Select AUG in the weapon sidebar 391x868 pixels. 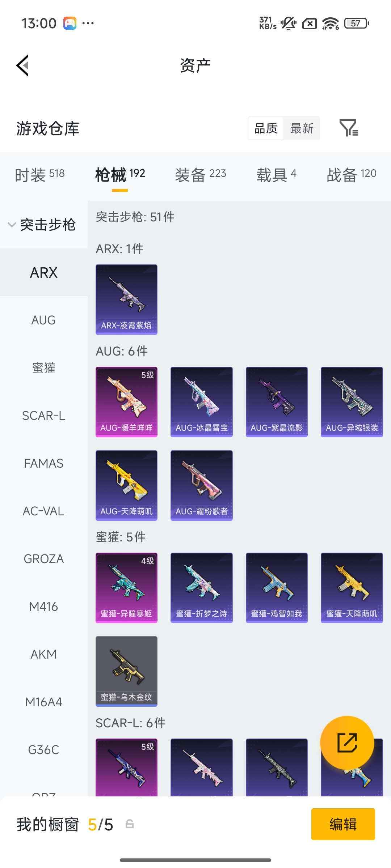click(44, 320)
